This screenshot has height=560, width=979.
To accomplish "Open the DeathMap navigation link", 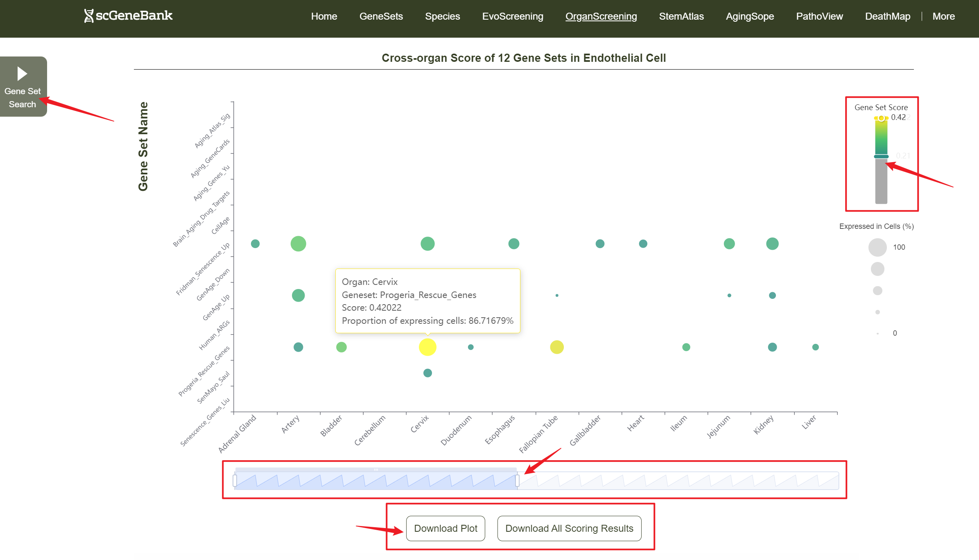I will click(887, 16).
